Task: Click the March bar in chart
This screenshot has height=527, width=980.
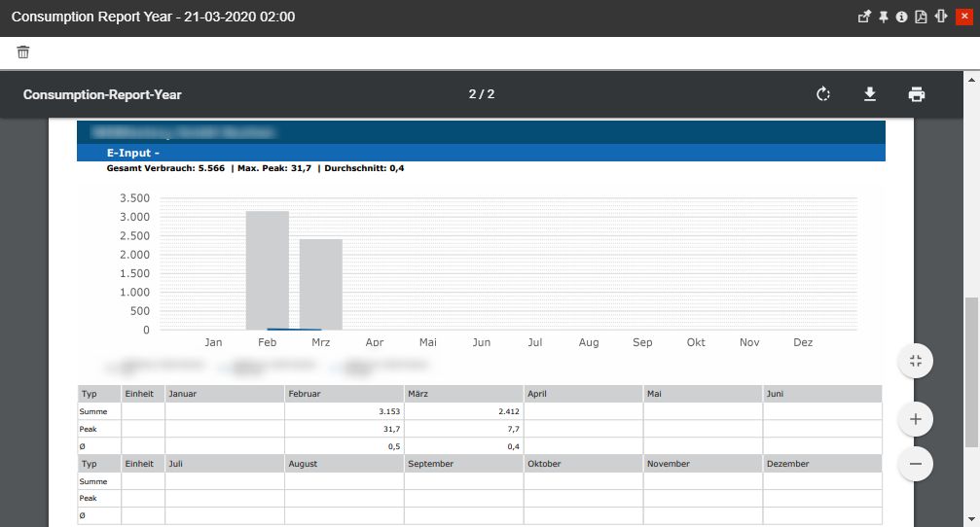Action: [x=320, y=284]
